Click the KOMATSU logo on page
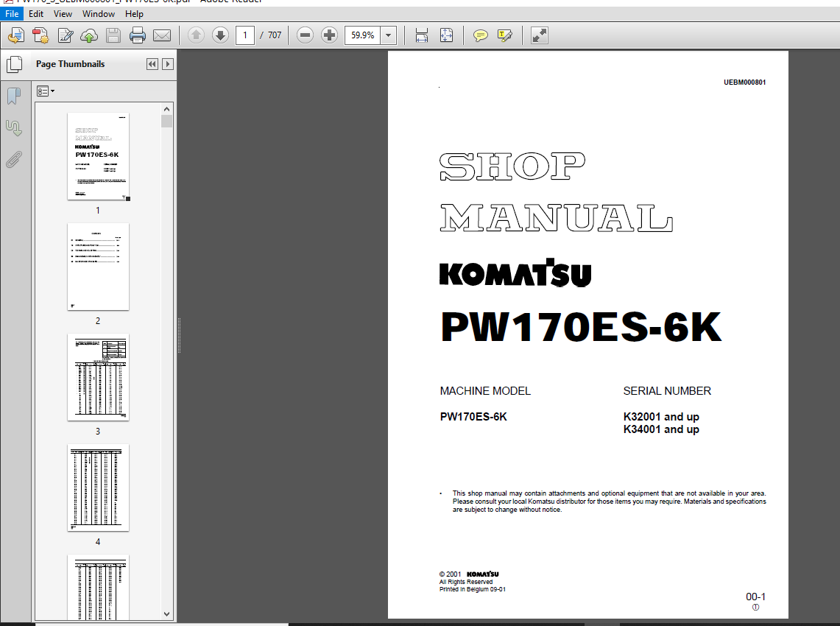This screenshot has width=840, height=626. (x=515, y=272)
